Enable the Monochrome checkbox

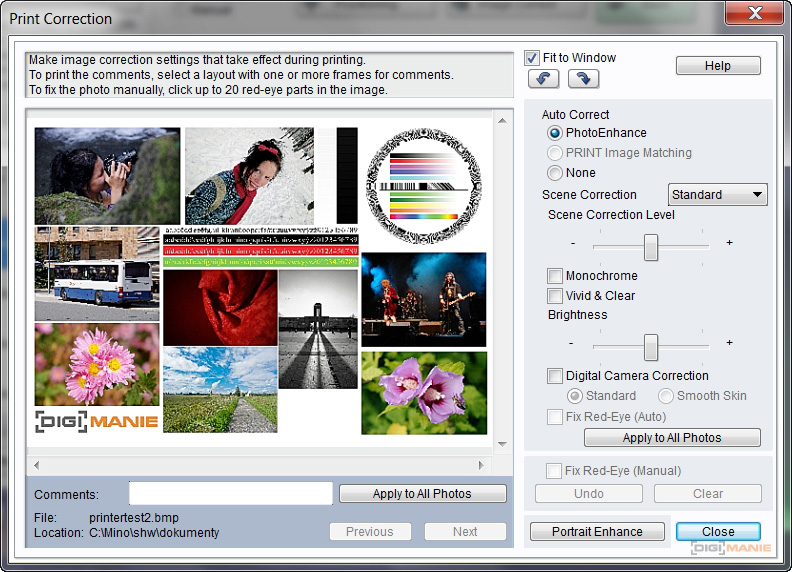pyautogui.click(x=555, y=276)
